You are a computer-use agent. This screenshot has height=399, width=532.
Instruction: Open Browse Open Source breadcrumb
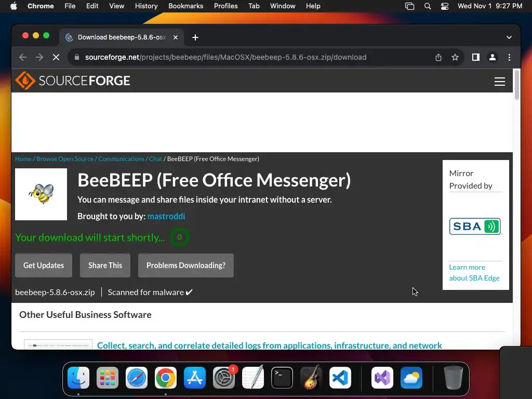pos(65,159)
